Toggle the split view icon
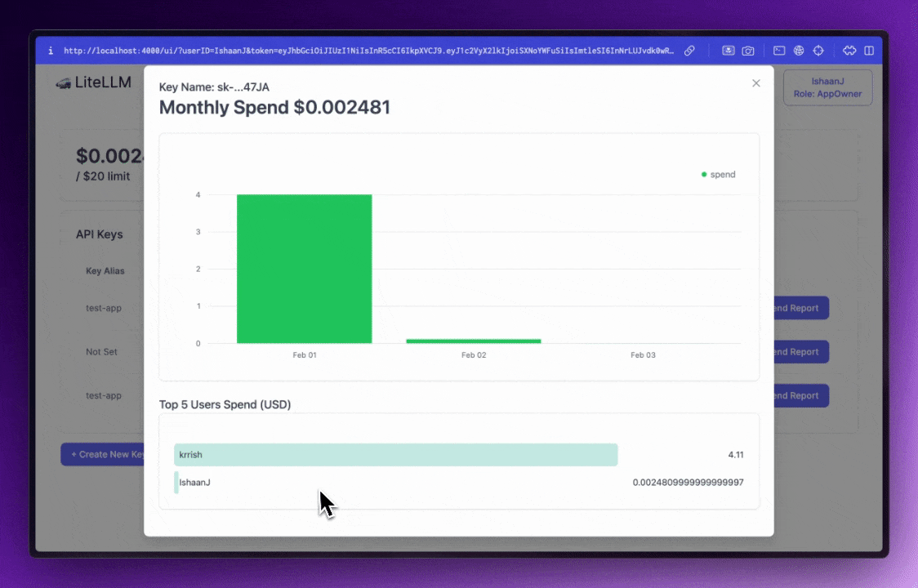Image resolution: width=918 pixels, height=588 pixels. (870, 51)
